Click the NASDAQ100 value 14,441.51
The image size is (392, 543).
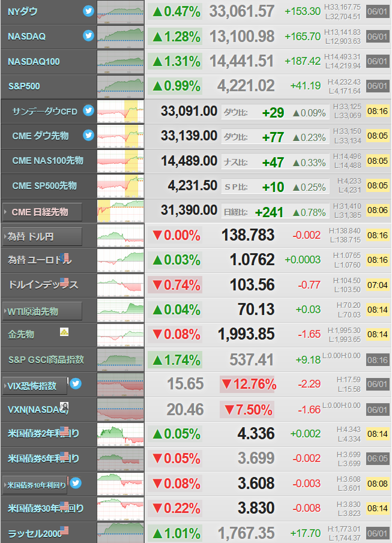tap(241, 62)
